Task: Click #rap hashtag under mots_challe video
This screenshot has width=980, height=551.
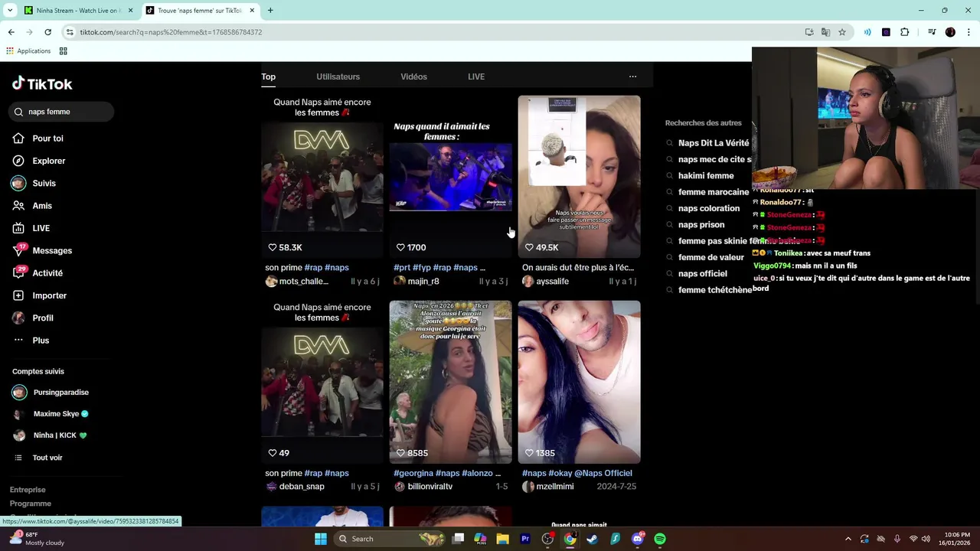Action: [313, 268]
